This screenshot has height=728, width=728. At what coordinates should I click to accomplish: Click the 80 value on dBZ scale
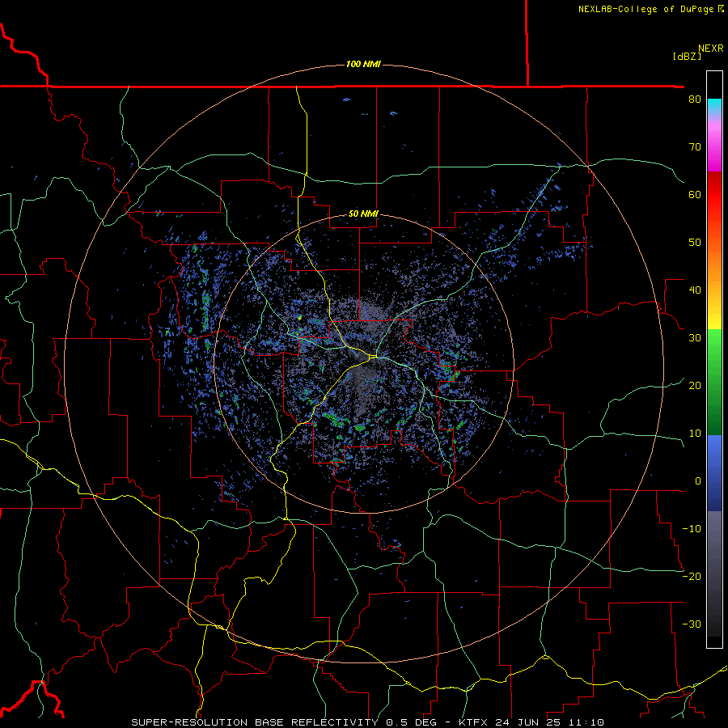695,99
